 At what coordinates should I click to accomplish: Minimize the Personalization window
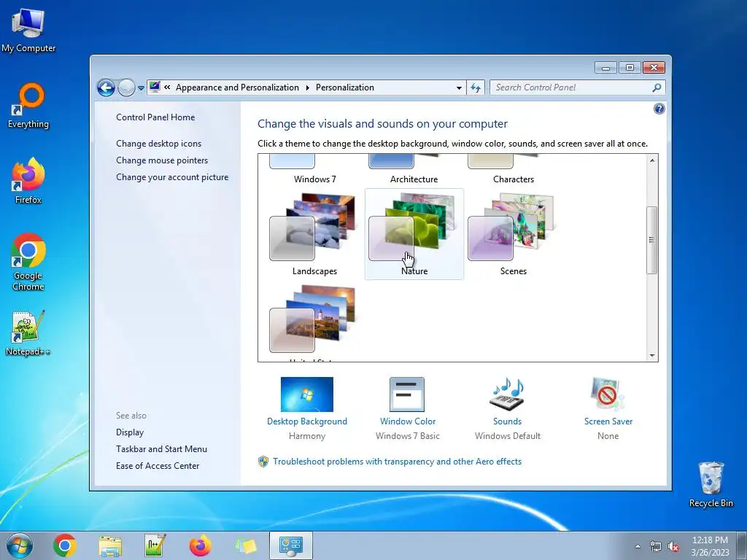pyautogui.click(x=605, y=68)
